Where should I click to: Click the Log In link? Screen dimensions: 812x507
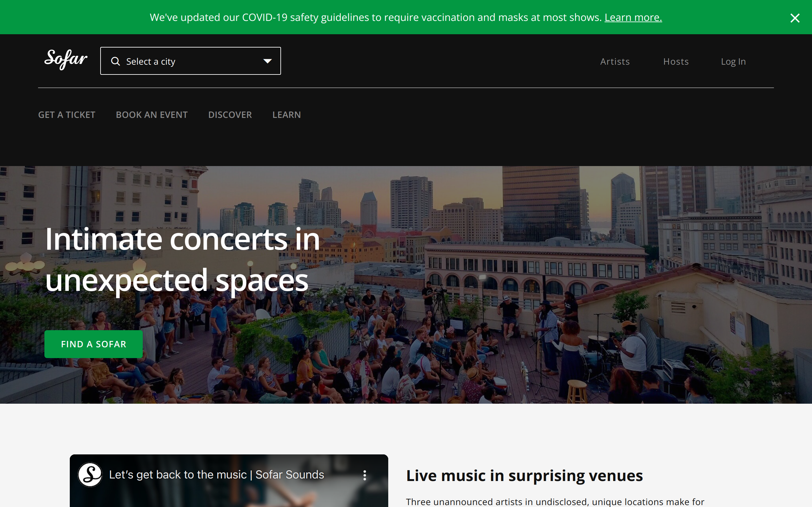(x=733, y=61)
